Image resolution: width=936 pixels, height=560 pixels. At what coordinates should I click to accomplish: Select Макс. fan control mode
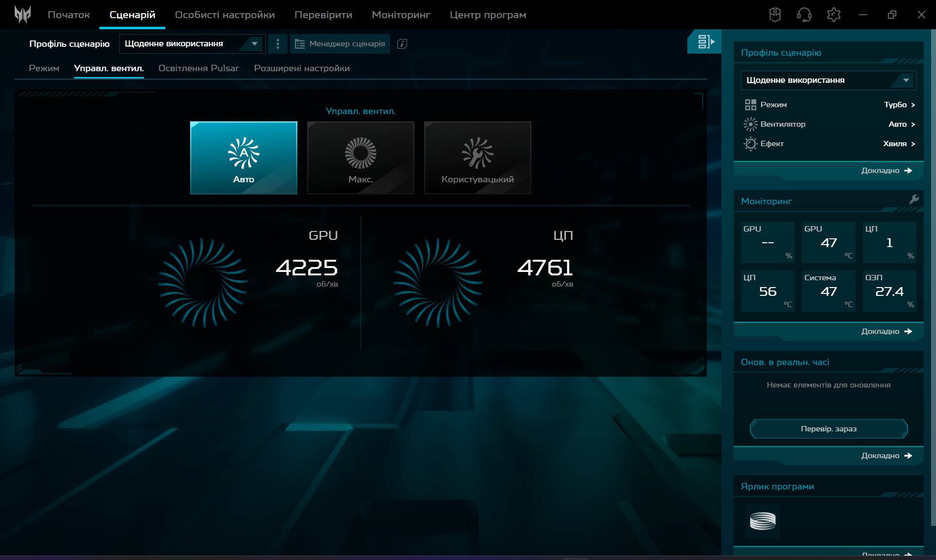[361, 158]
